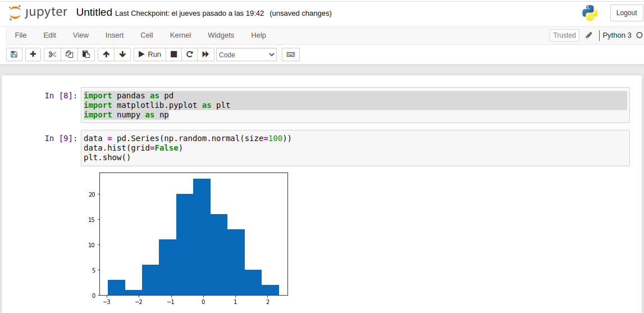Open the command palette keyboard icon
Image resolution: width=644 pixels, height=313 pixels.
[x=291, y=55]
